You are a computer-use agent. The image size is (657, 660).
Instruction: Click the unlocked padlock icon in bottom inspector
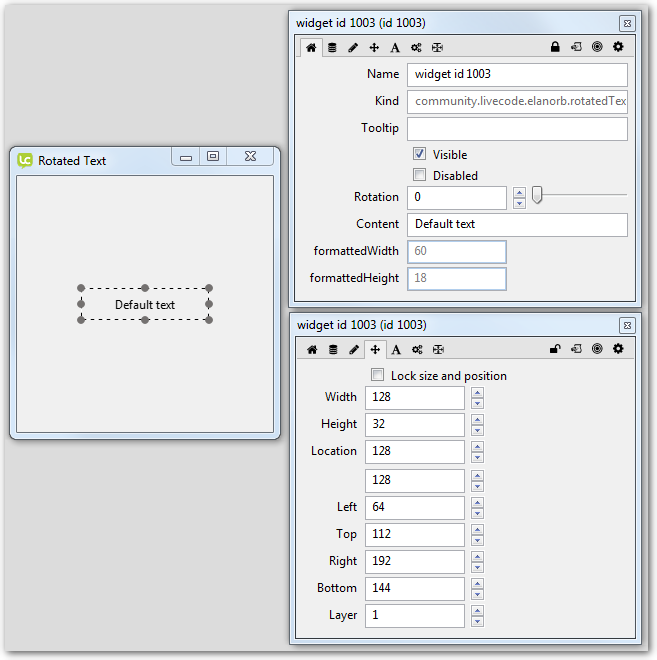[555, 349]
